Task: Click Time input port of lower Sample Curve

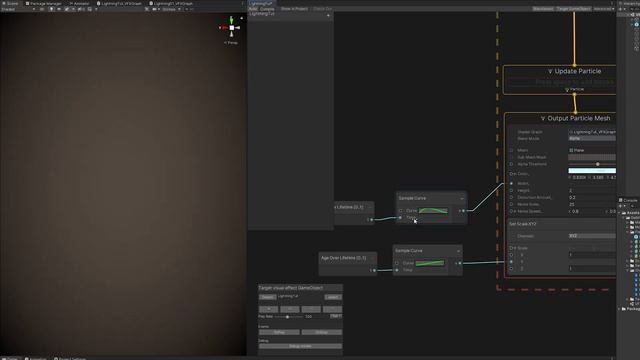Action: [x=397, y=270]
